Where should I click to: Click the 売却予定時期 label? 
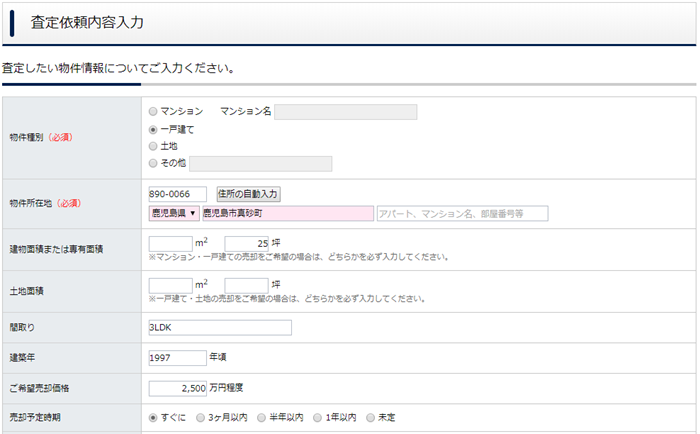(35, 417)
